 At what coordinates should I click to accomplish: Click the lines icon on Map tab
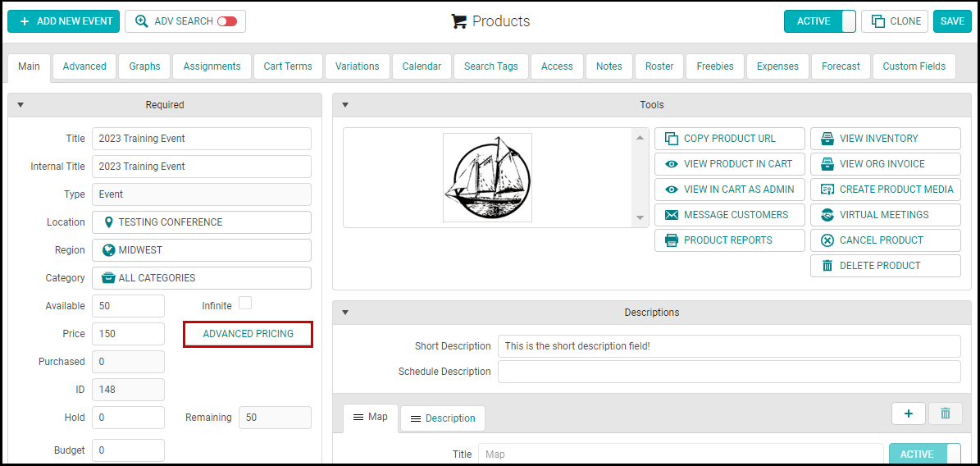[x=358, y=417]
